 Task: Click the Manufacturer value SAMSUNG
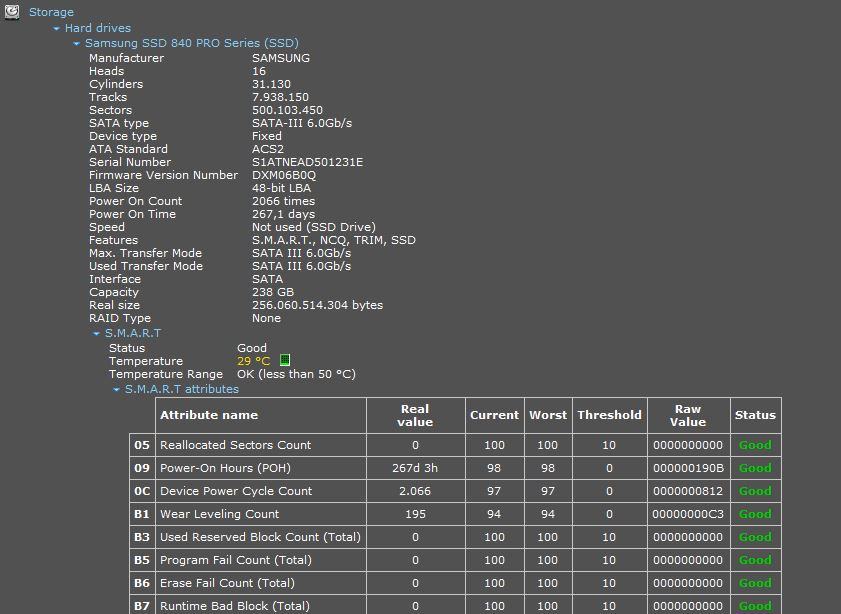[x=281, y=58]
